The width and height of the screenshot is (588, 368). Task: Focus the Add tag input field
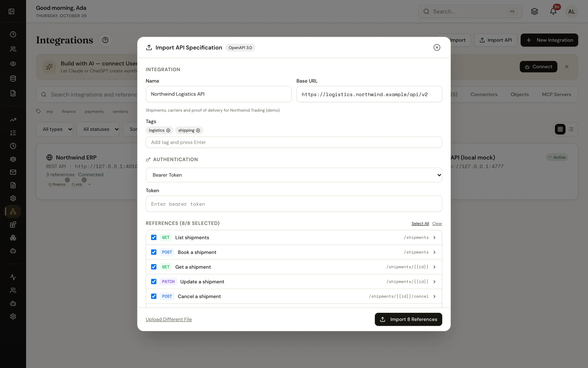coord(294,142)
